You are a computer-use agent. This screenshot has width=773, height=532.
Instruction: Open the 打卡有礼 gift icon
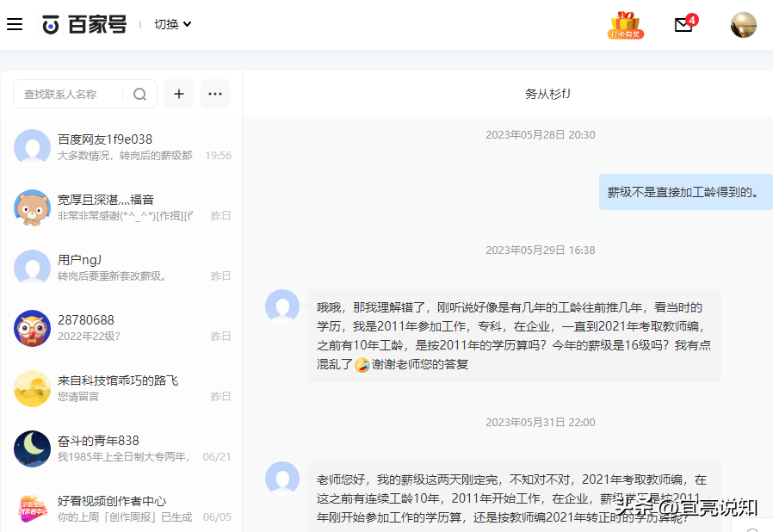point(625,25)
